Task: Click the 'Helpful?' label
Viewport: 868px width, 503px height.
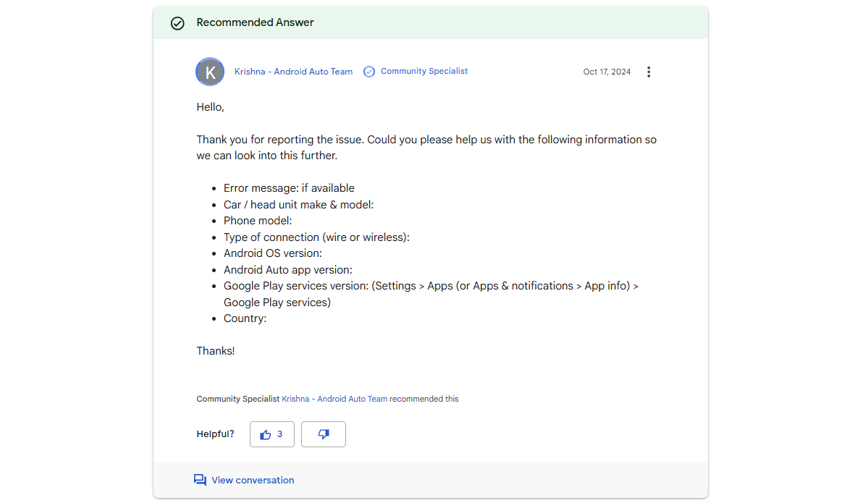Action: (215, 434)
